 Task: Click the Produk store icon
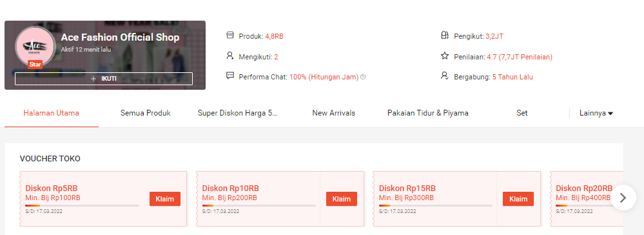pos(230,36)
